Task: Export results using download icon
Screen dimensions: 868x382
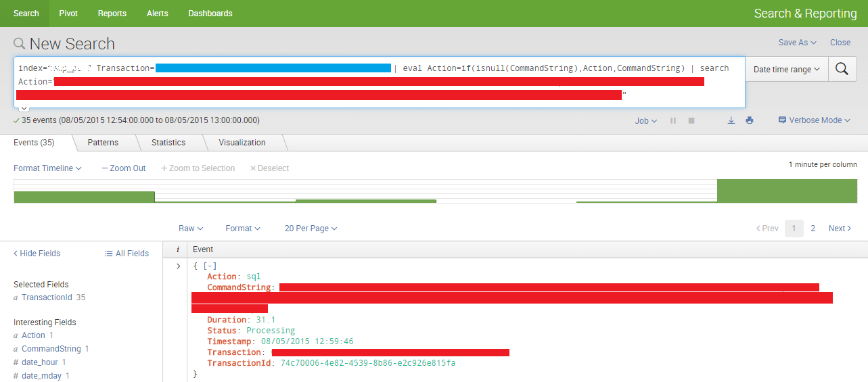Action: 731,120
